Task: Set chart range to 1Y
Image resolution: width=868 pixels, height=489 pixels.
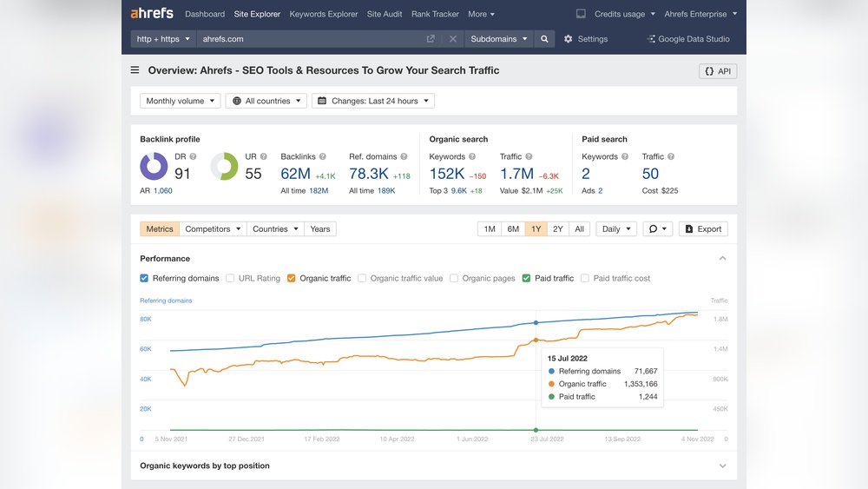Action: point(536,228)
